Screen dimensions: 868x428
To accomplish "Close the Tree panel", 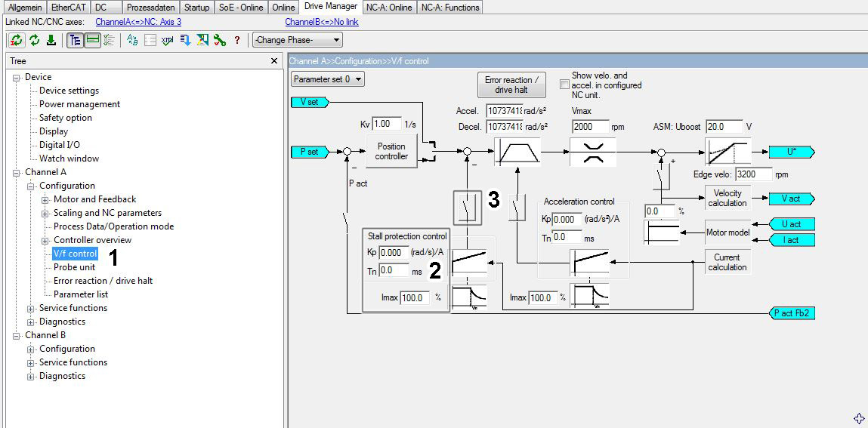I will 273,61.
